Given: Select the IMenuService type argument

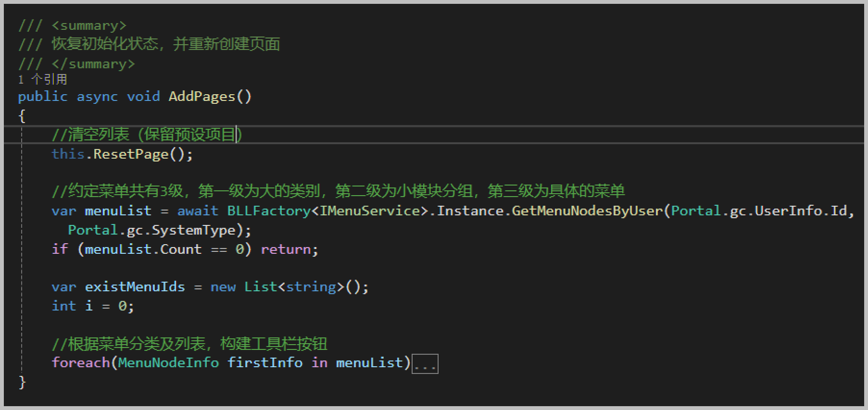Looking at the screenshot, I should tap(369, 211).
